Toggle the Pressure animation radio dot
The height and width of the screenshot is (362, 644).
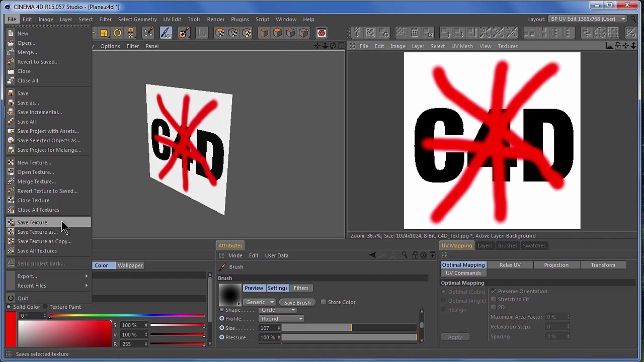tap(222, 337)
